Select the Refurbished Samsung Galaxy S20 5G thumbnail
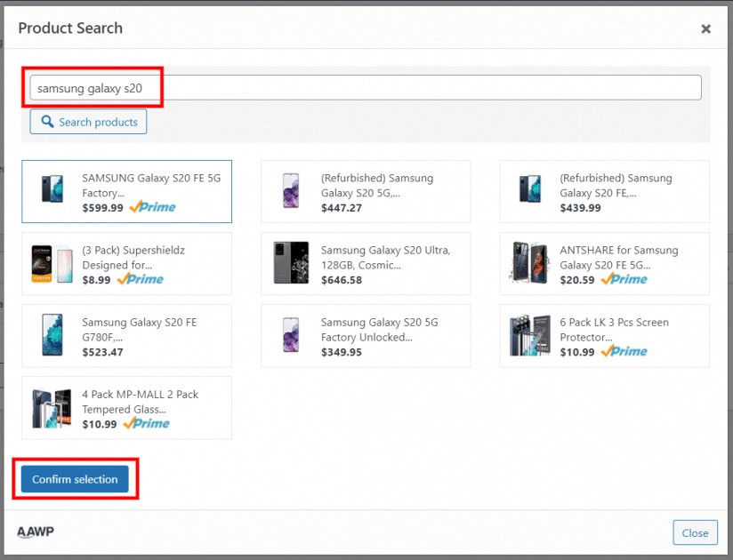 point(291,190)
